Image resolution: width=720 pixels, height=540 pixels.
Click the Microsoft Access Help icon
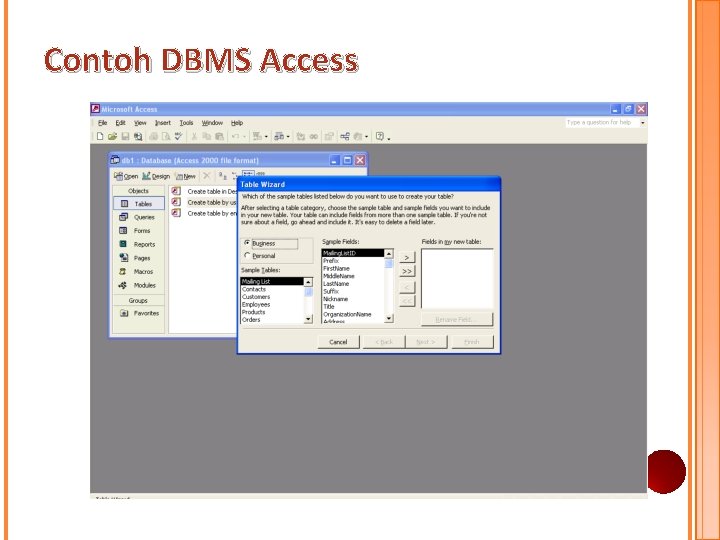click(x=380, y=136)
